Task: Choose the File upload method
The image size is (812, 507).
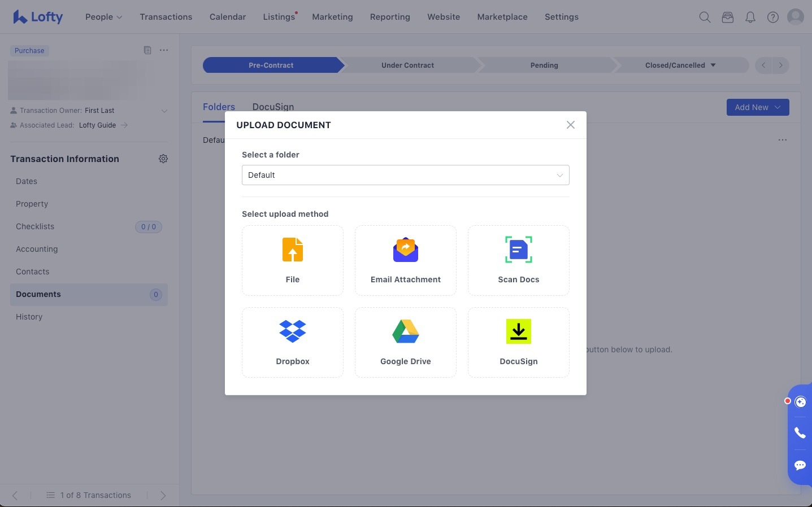Action: (x=293, y=260)
